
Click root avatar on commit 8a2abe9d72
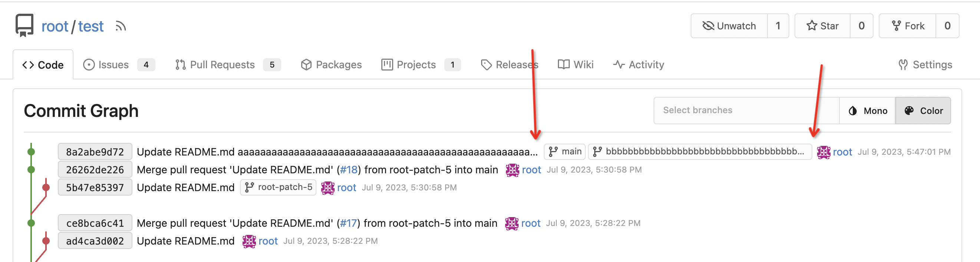click(x=823, y=152)
